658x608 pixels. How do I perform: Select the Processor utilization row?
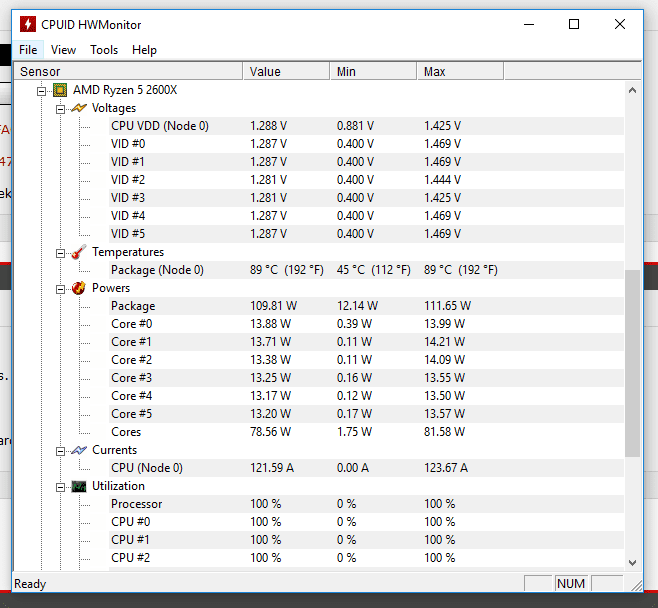366,504
